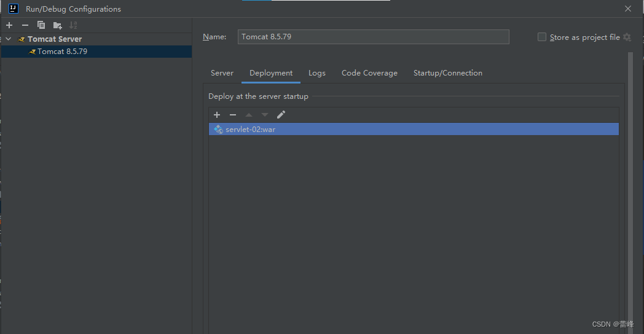Select the Tomcat Server group
The height and width of the screenshot is (334, 644).
click(x=55, y=39)
